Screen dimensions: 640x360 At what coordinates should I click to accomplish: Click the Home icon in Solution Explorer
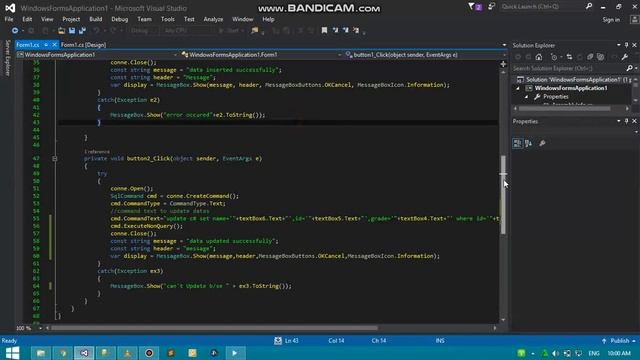(539, 57)
